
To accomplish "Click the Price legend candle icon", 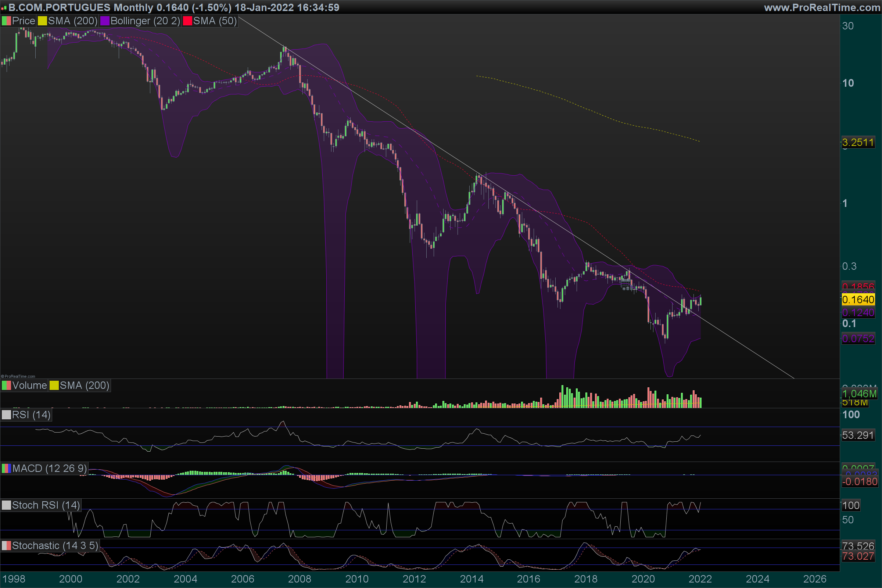I will point(6,21).
